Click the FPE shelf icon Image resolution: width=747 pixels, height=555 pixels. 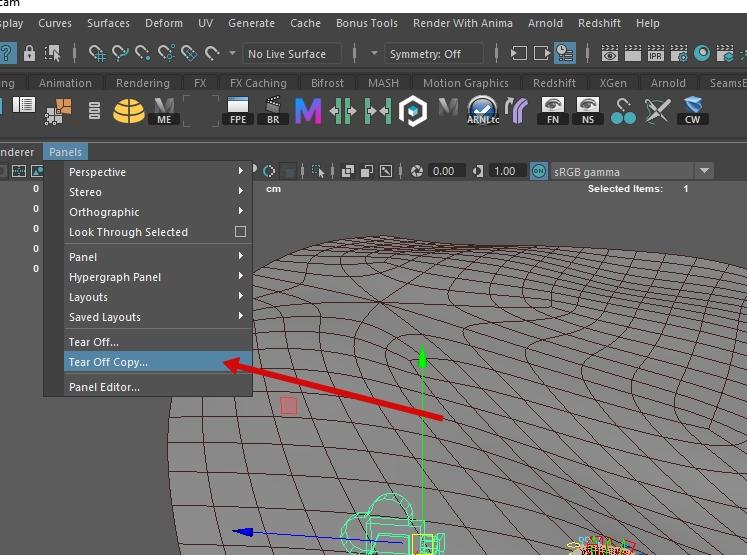click(238, 109)
